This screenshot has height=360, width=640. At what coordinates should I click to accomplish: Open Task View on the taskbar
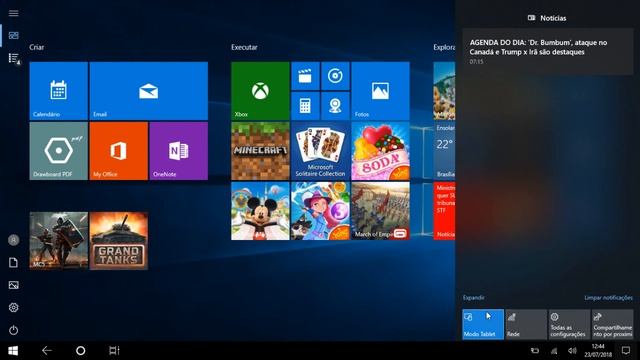pyautogui.click(x=114, y=351)
